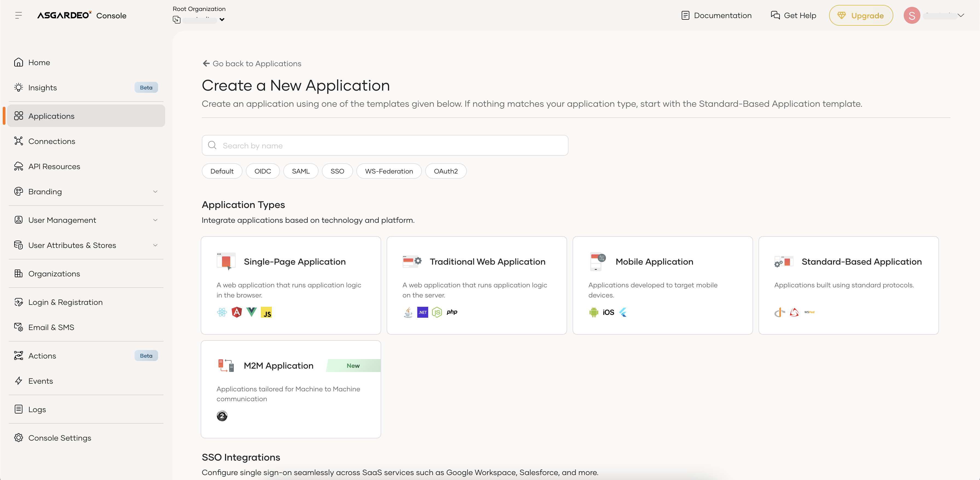Click the Android robot icon

[593, 313]
